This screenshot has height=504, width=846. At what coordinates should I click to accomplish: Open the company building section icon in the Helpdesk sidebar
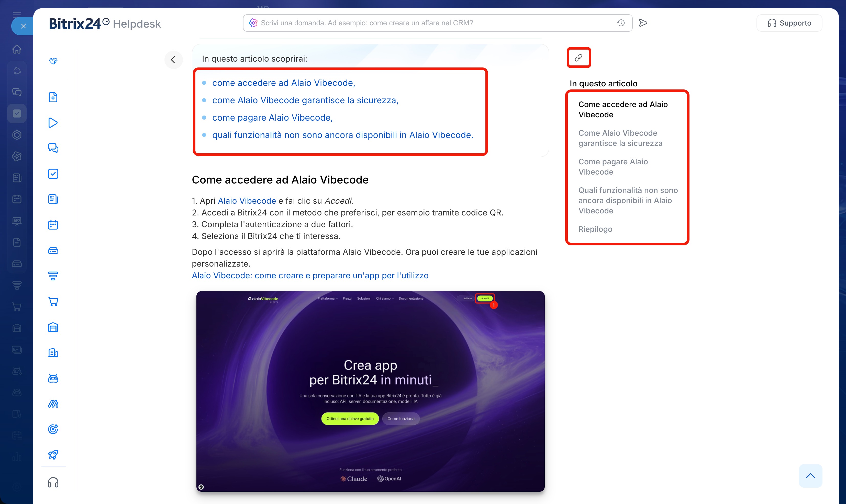(x=53, y=353)
